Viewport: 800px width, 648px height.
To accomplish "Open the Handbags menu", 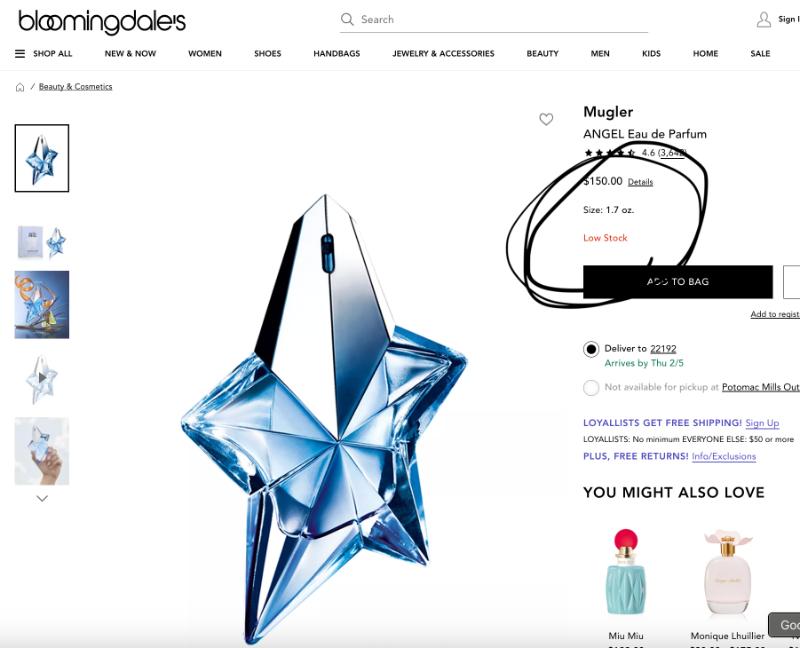I will pyautogui.click(x=337, y=54).
